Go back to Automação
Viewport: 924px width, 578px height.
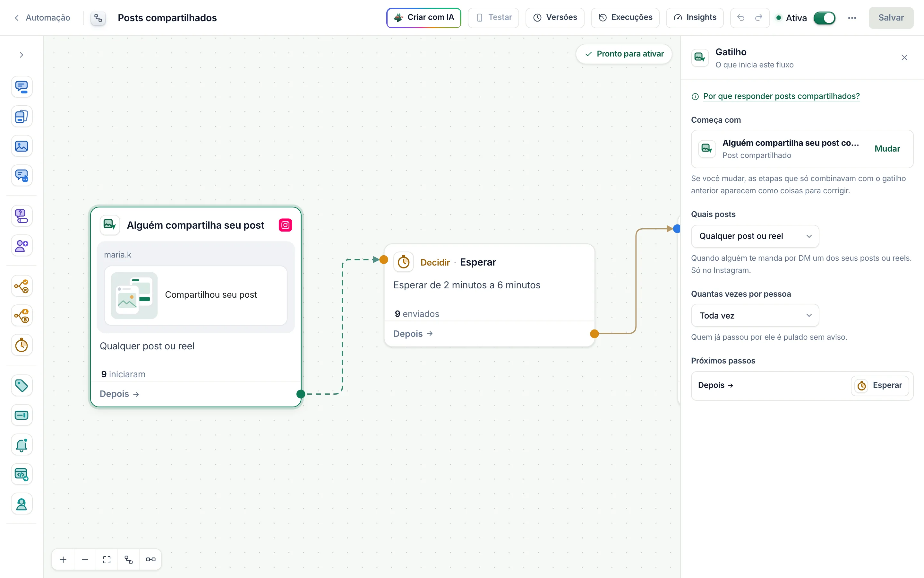point(42,18)
